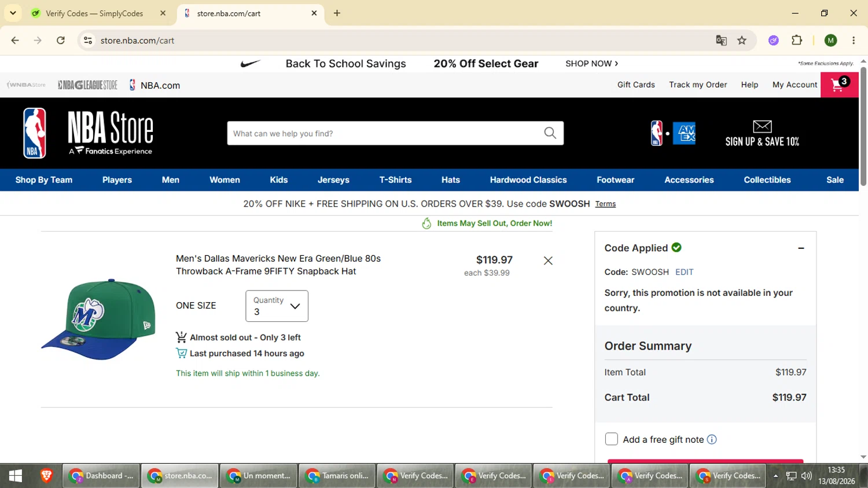868x488 pixels.
Task: Open the Hardwood Classics menu
Action: coord(528,180)
